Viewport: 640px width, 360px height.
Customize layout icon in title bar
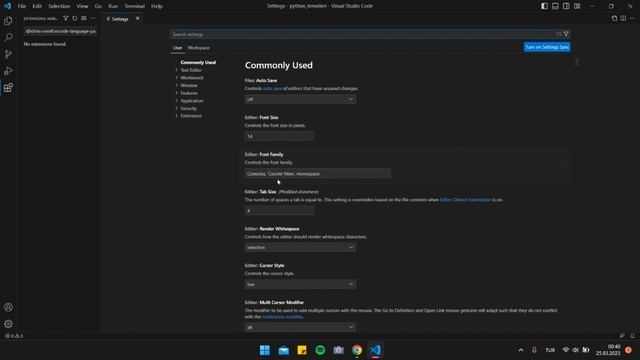coord(577,6)
